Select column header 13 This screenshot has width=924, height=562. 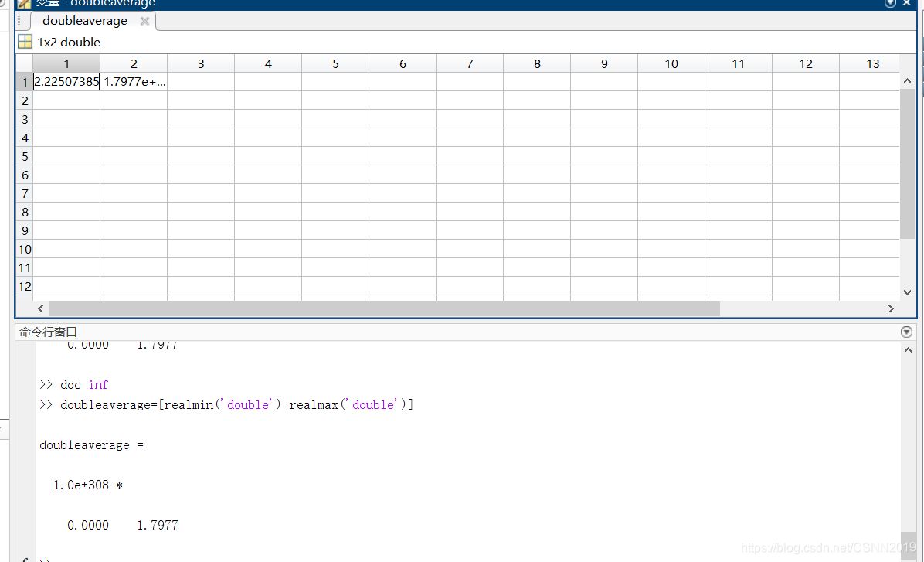pyautogui.click(x=870, y=63)
